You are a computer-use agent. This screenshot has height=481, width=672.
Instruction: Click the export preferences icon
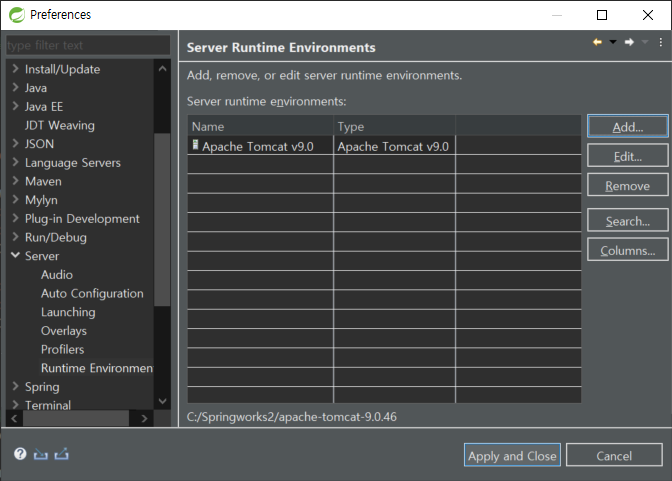tap(61, 454)
